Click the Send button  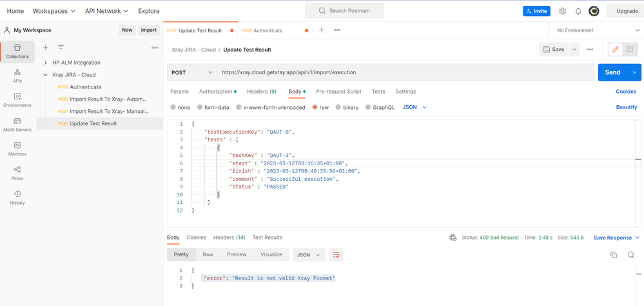point(612,72)
